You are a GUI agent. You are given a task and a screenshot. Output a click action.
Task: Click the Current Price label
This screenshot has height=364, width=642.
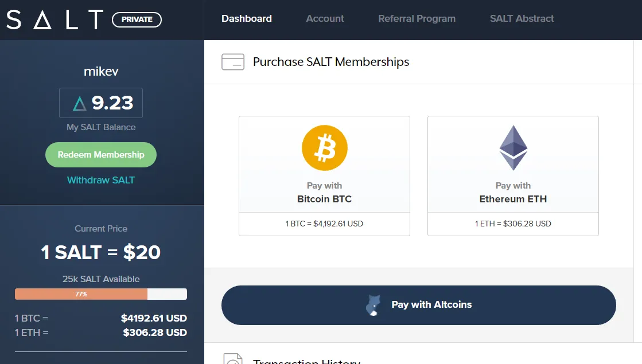(101, 229)
